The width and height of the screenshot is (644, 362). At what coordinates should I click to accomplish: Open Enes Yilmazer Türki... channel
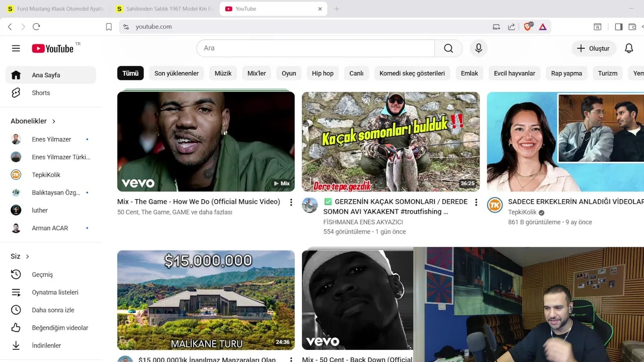pyautogui.click(x=51, y=157)
